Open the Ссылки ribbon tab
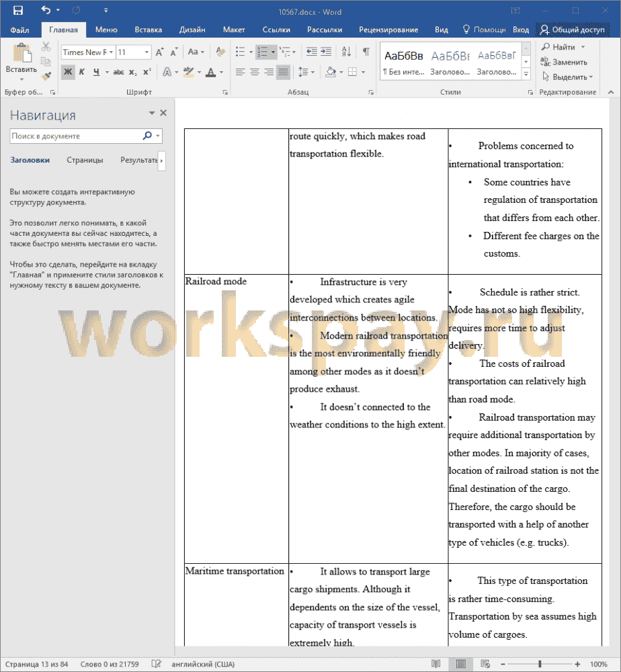Viewport: 621px width, 672px height. [x=276, y=30]
